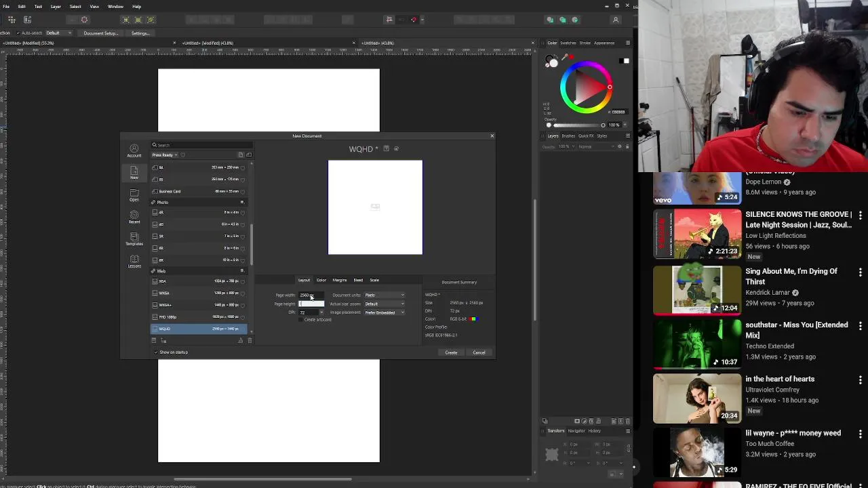The width and height of the screenshot is (868, 488).
Task: Open Lessons section in dialog sidebar
Action: tap(134, 261)
